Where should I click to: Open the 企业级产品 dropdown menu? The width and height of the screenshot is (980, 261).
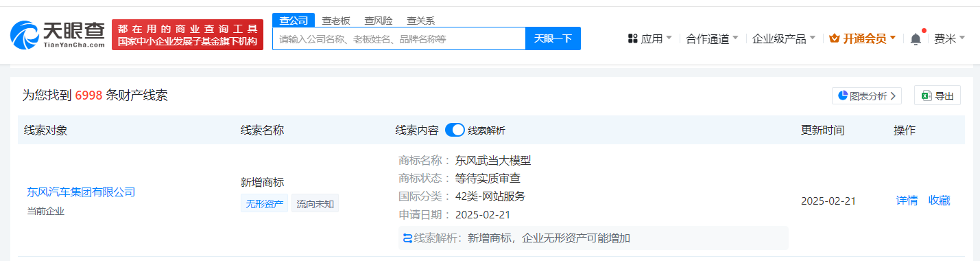784,38
